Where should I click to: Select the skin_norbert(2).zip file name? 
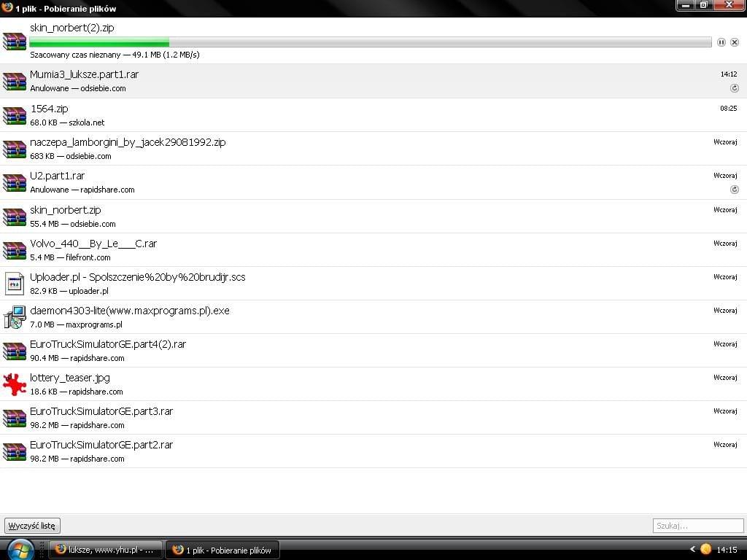pyautogui.click(x=72, y=28)
